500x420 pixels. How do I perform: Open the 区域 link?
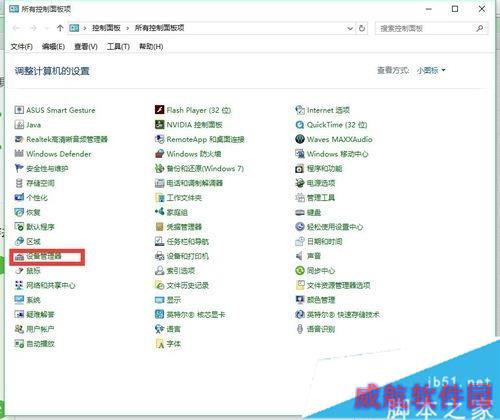click(33, 242)
